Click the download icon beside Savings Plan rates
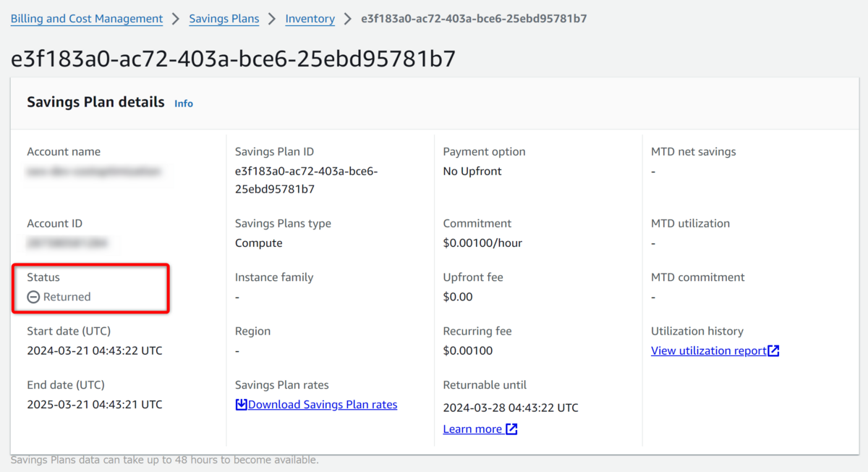 242,405
